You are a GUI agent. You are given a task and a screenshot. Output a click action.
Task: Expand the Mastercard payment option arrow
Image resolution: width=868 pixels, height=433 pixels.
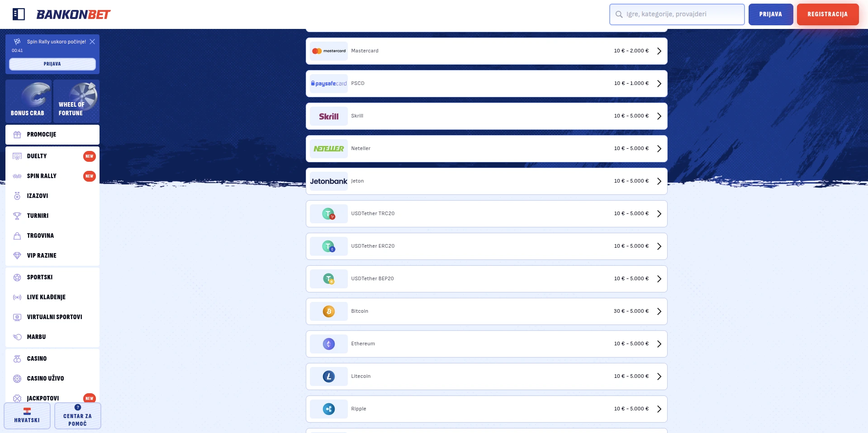click(x=659, y=51)
